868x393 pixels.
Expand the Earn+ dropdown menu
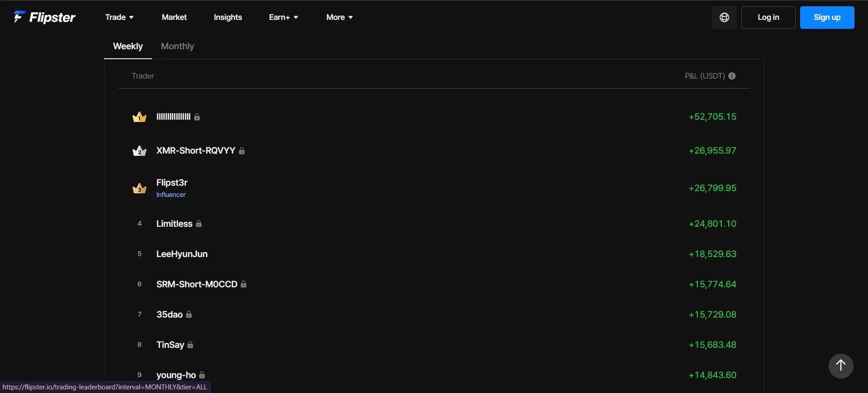point(283,17)
